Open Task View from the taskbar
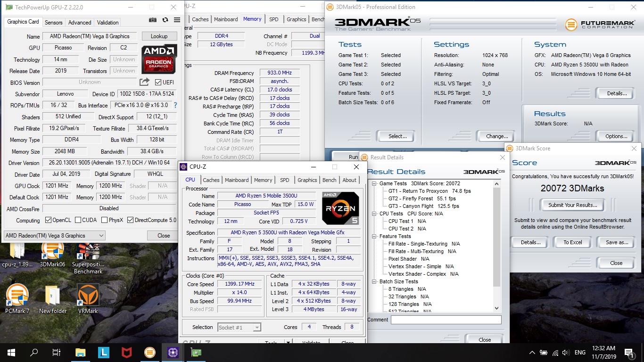This screenshot has width=644, height=362. pyautogui.click(x=57, y=352)
